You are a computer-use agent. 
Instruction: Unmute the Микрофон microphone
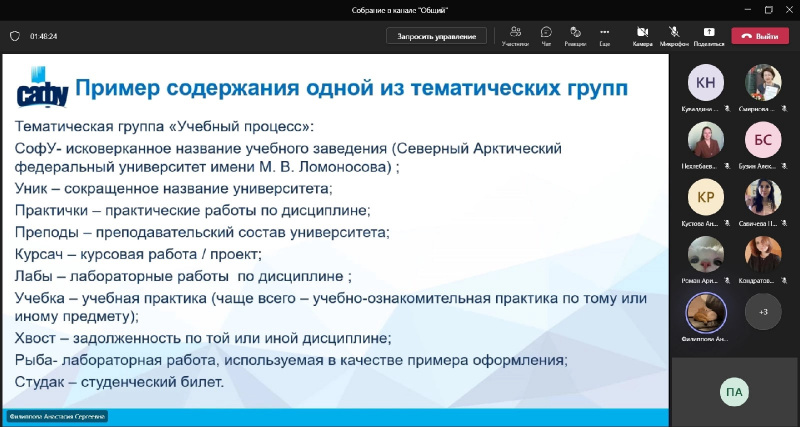click(674, 36)
